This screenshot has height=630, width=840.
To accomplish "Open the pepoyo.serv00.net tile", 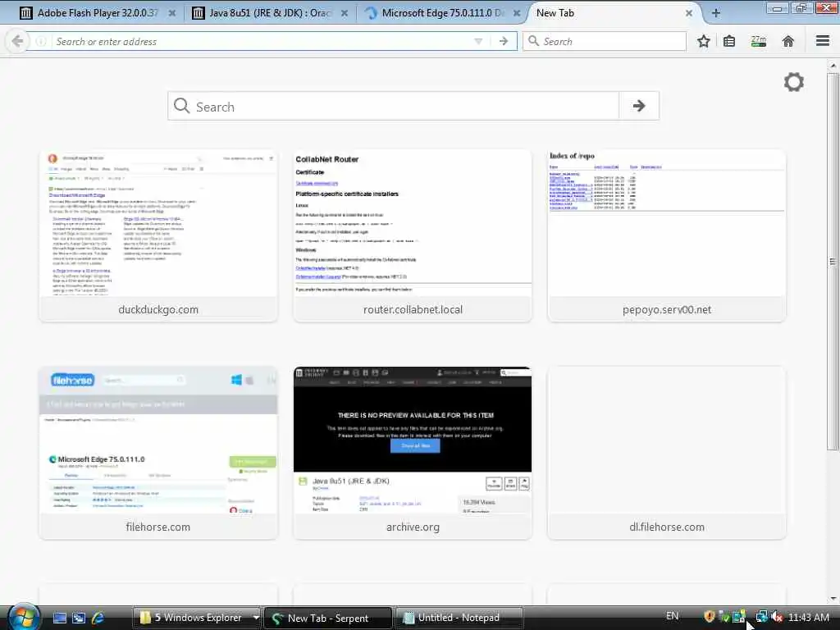I will coord(666,235).
